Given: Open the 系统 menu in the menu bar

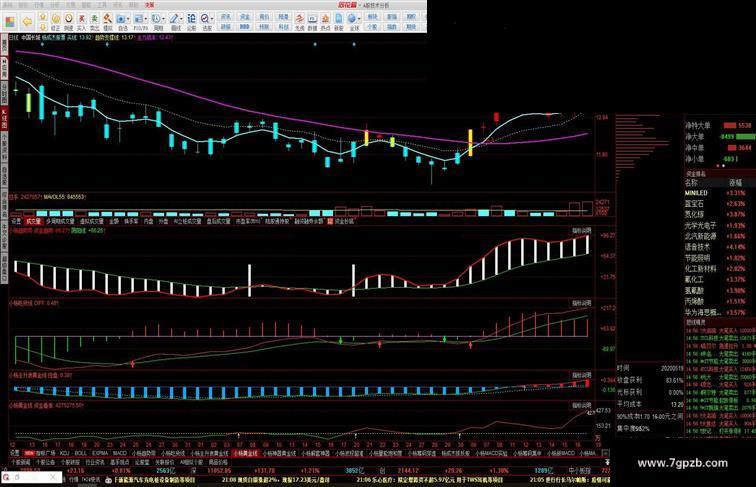Looking at the screenshot, I should pyautogui.click(x=8, y=5).
